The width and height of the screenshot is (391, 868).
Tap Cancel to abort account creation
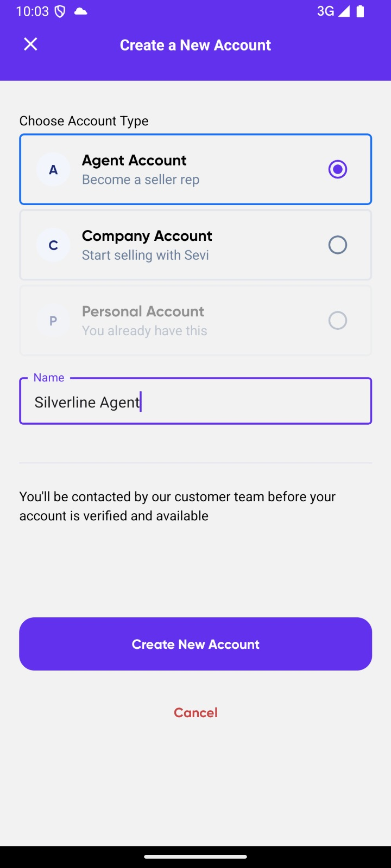[195, 712]
